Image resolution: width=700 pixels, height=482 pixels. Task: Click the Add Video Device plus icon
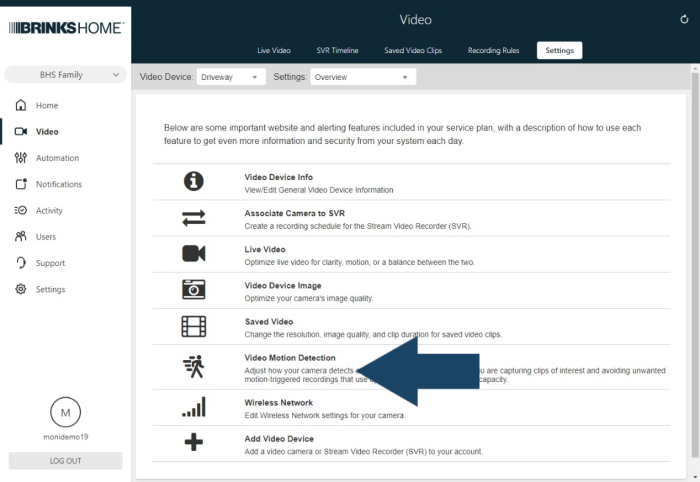(x=193, y=442)
